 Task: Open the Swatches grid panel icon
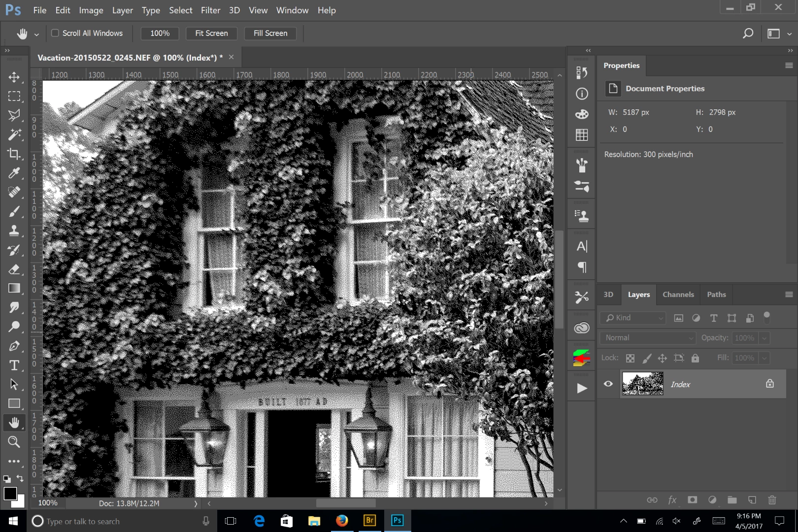pyautogui.click(x=582, y=134)
